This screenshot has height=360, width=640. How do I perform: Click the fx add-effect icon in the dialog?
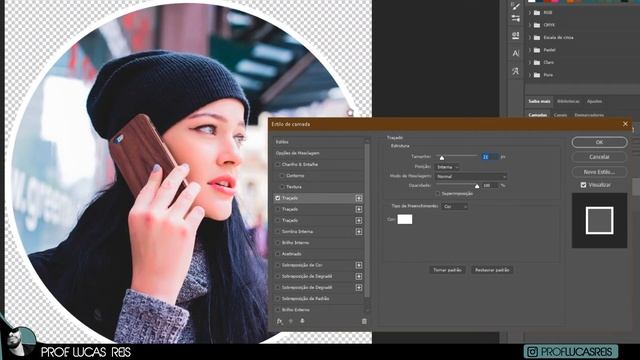click(280, 321)
